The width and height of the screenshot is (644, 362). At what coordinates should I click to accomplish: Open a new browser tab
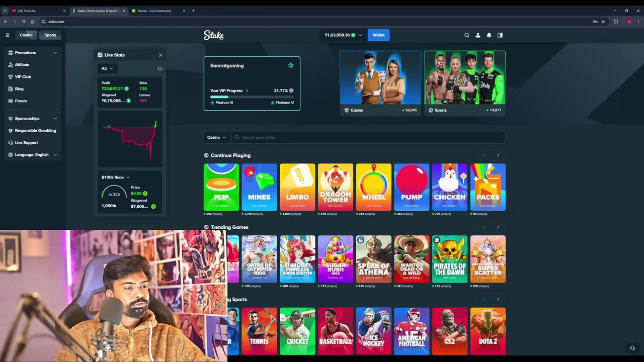pos(193,11)
